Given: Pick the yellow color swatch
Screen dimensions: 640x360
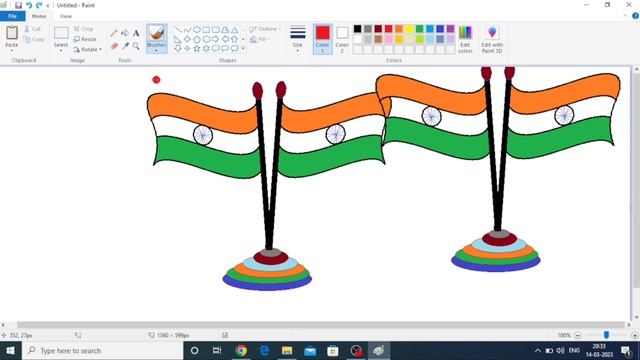Looking at the screenshot, I should click(409, 29).
